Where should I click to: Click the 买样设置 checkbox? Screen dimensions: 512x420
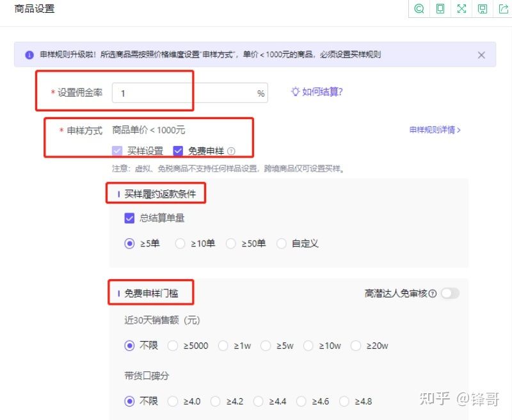click(117, 151)
